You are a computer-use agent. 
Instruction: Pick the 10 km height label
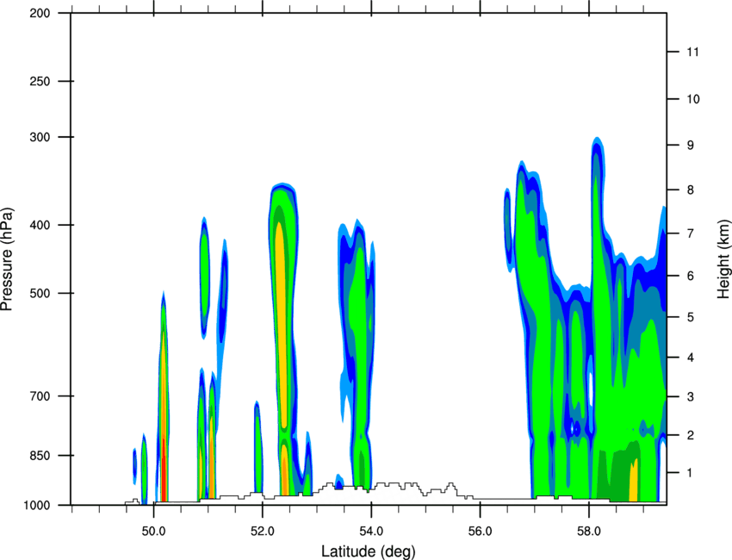click(693, 99)
